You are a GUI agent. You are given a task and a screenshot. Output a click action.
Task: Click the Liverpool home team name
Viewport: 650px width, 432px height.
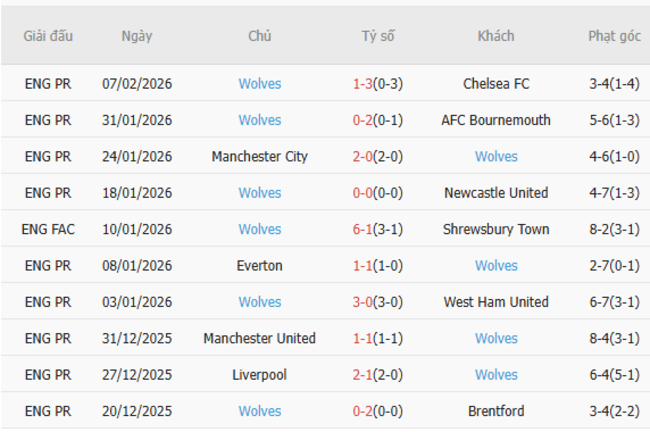click(260, 375)
